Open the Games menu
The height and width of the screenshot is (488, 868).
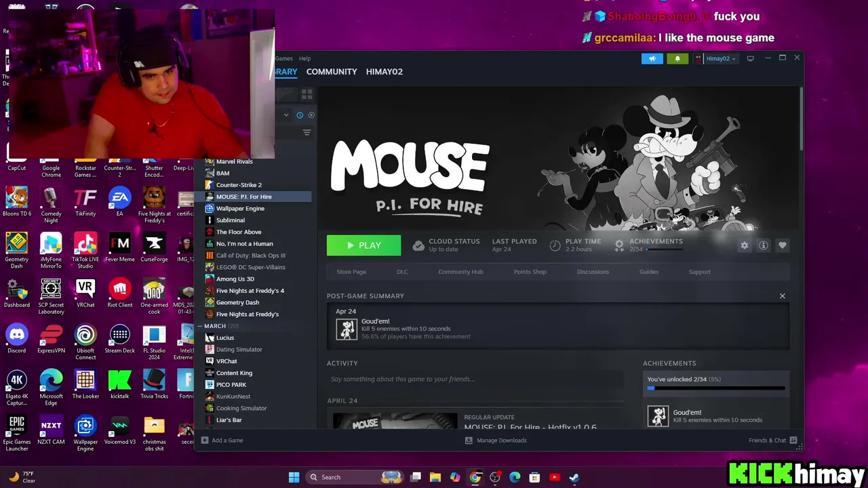[284, 58]
